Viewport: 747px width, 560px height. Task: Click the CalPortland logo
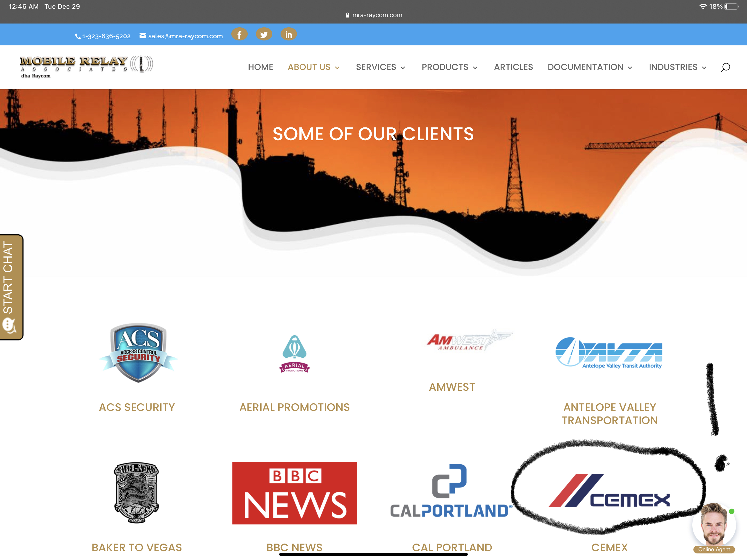[x=451, y=491]
